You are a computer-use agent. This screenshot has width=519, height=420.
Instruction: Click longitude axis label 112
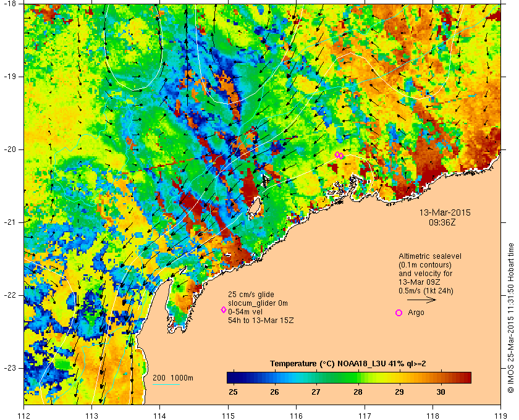[x=24, y=415]
